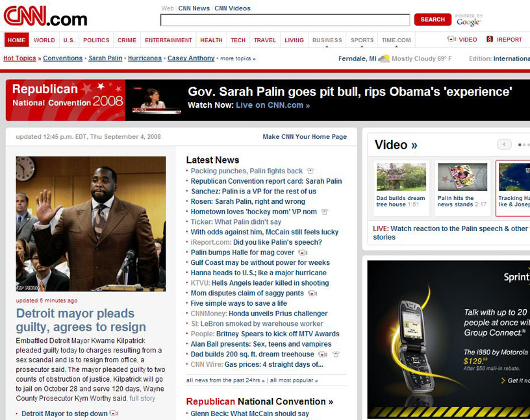Open the Sarah Palin speech video thumbnail
Image resolution: width=530 pixels, height=420 pixels.
click(x=157, y=100)
